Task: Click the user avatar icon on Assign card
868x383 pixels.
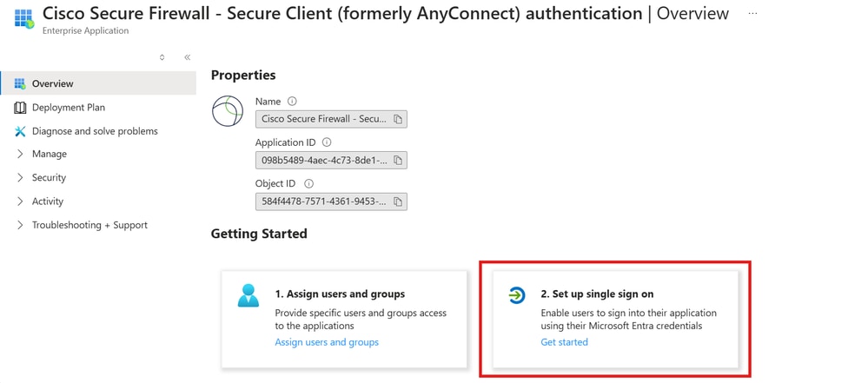Action: [248, 296]
